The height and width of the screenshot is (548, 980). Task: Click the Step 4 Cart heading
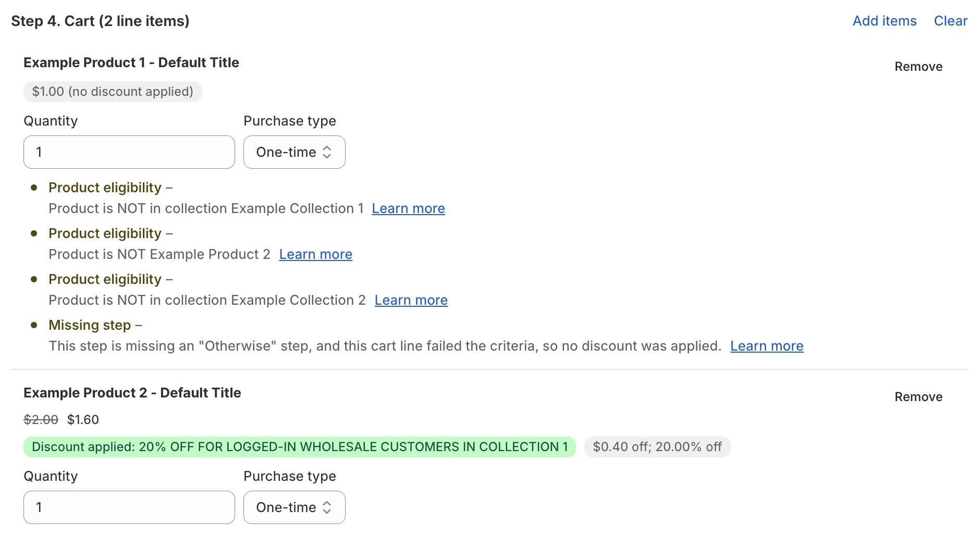(101, 21)
